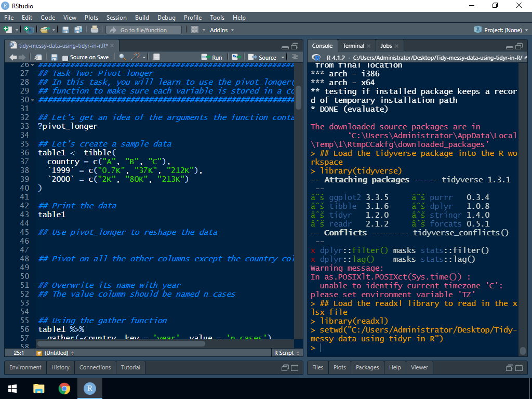Collapse the fold arrow at line 30

(32, 99)
